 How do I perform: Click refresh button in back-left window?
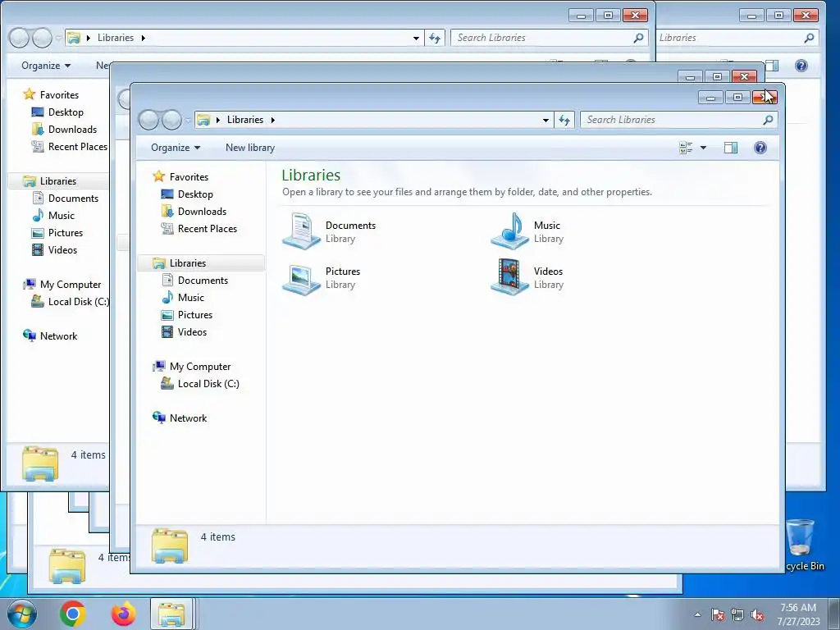point(435,38)
